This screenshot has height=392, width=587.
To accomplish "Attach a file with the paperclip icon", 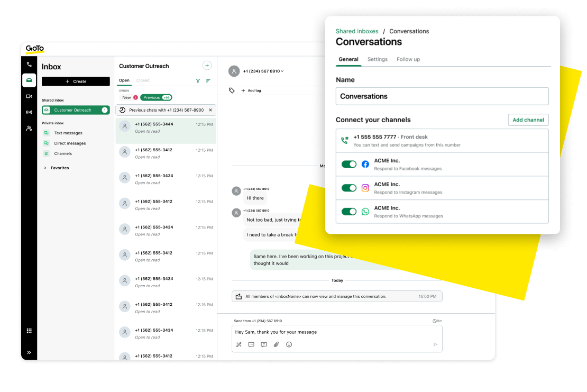I will pos(276,344).
